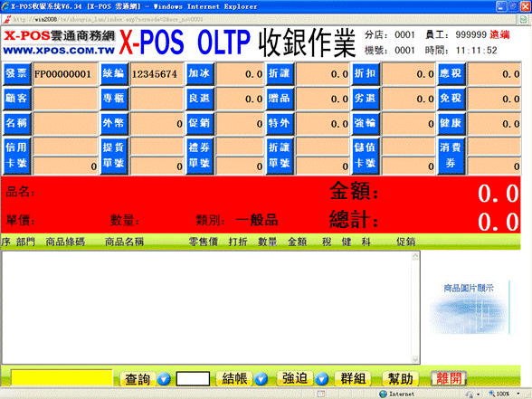
Task: Open the dropdown arrow beside 查詢
Action: [x=164, y=378]
